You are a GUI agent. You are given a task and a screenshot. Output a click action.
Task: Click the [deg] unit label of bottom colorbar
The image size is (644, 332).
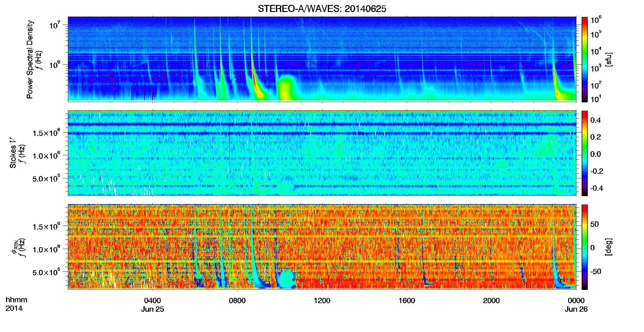pyautogui.click(x=609, y=247)
